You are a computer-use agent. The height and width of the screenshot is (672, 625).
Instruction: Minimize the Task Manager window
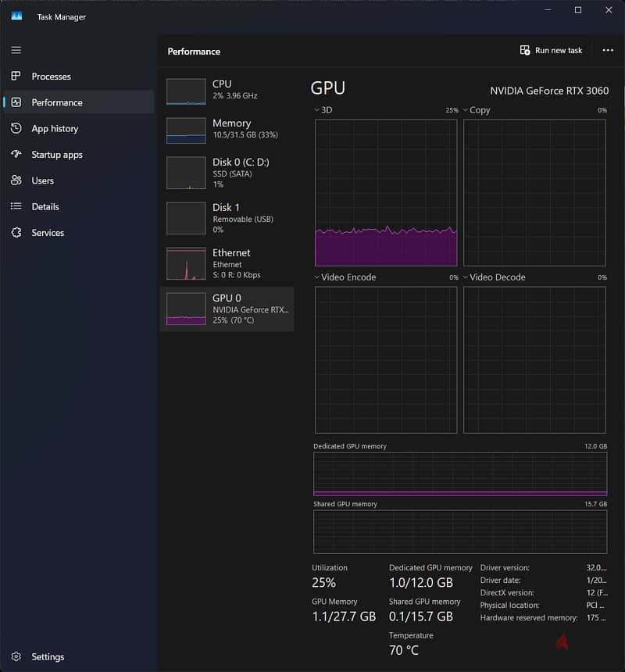548,10
